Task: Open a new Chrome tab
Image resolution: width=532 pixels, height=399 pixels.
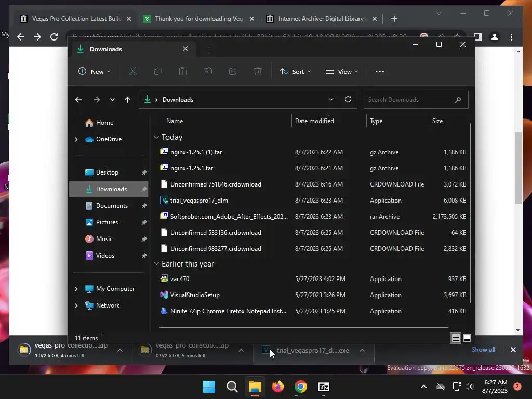Action: pos(394,19)
